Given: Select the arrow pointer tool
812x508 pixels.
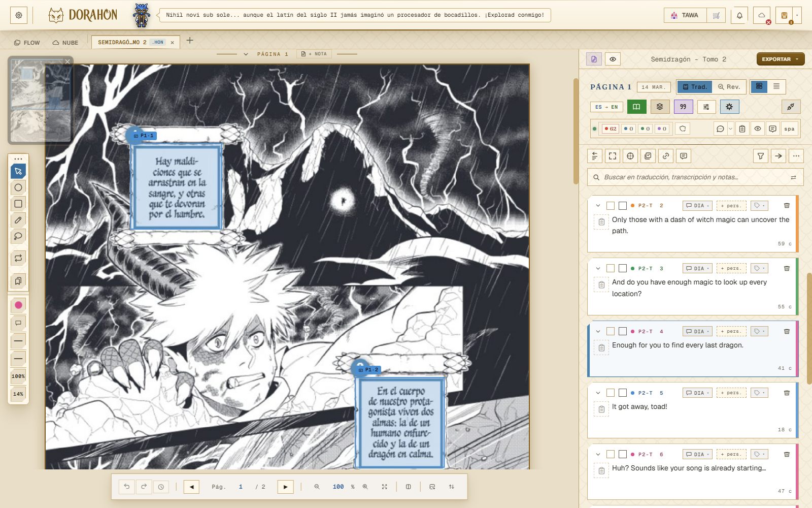Looking at the screenshot, I should (x=18, y=171).
